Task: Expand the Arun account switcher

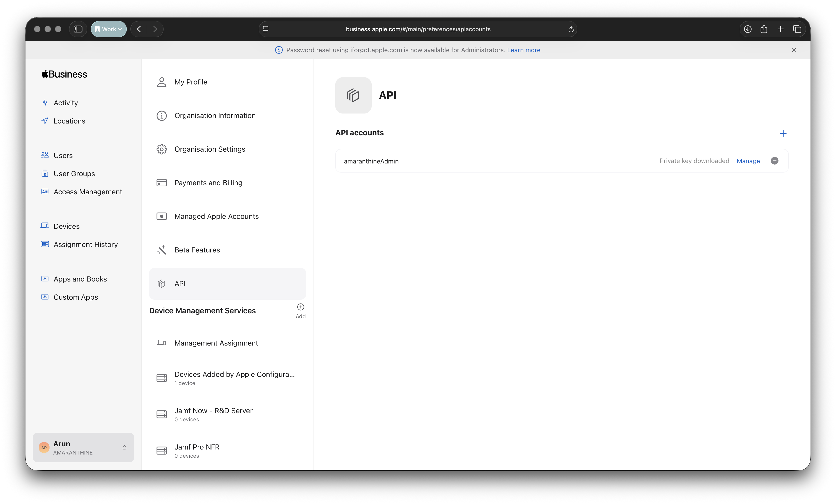Action: click(83, 447)
